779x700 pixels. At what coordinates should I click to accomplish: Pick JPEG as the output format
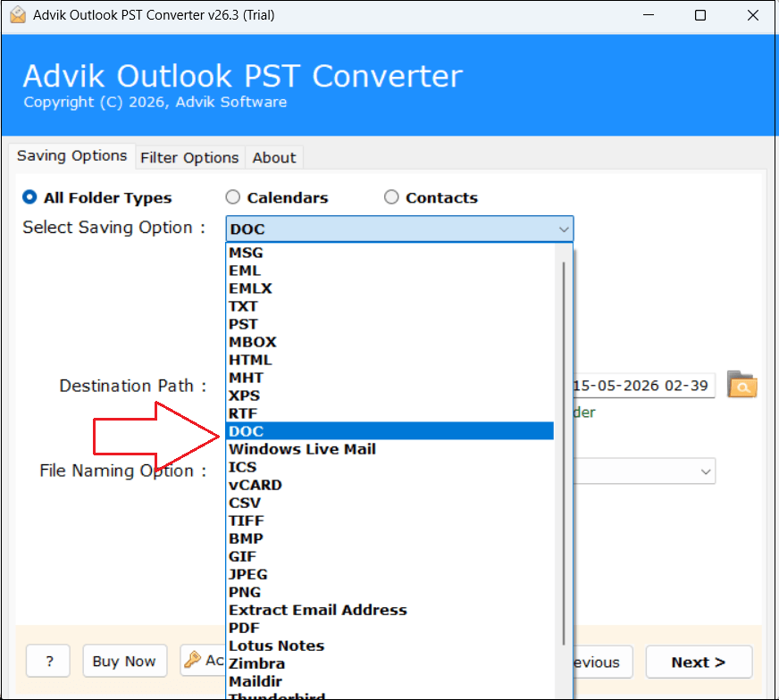tap(390, 574)
